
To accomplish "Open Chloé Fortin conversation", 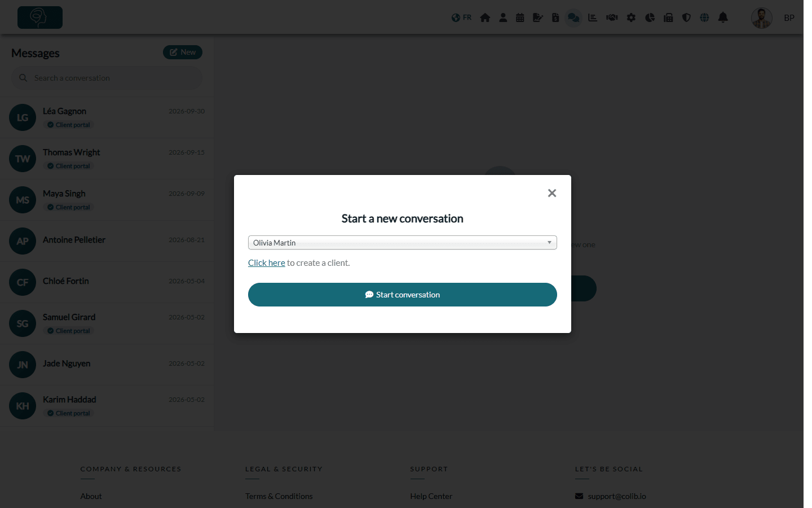I will pyautogui.click(x=107, y=282).
